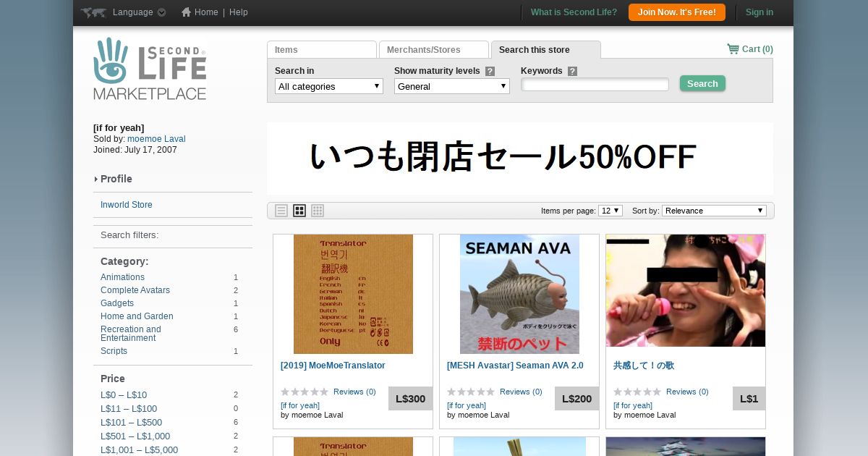This screenshot has width=868, height=456.
Task: Open the Cart (0) link
Action: click(x=757, y=49)
